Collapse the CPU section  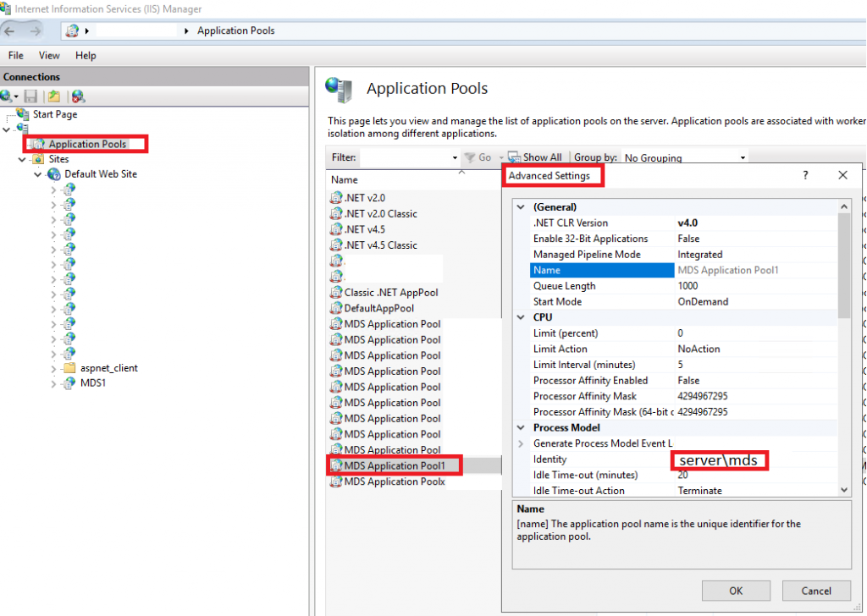pos(521,317)
